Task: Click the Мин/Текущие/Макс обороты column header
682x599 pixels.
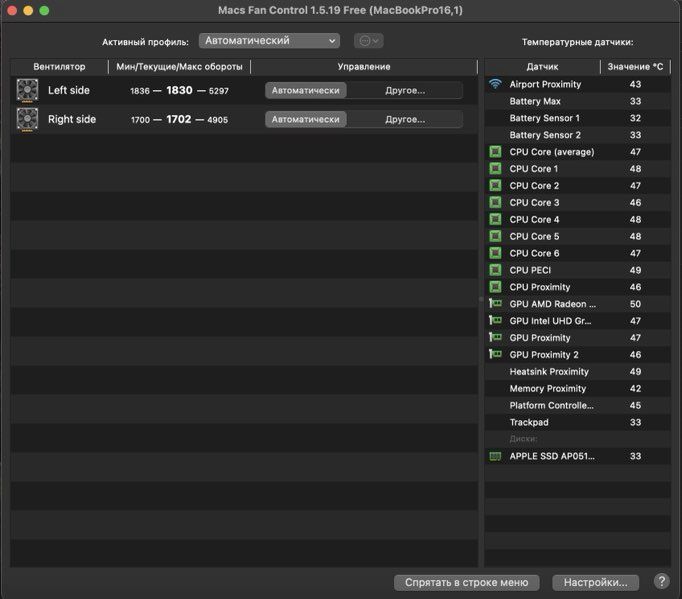Action: [179, 67]
